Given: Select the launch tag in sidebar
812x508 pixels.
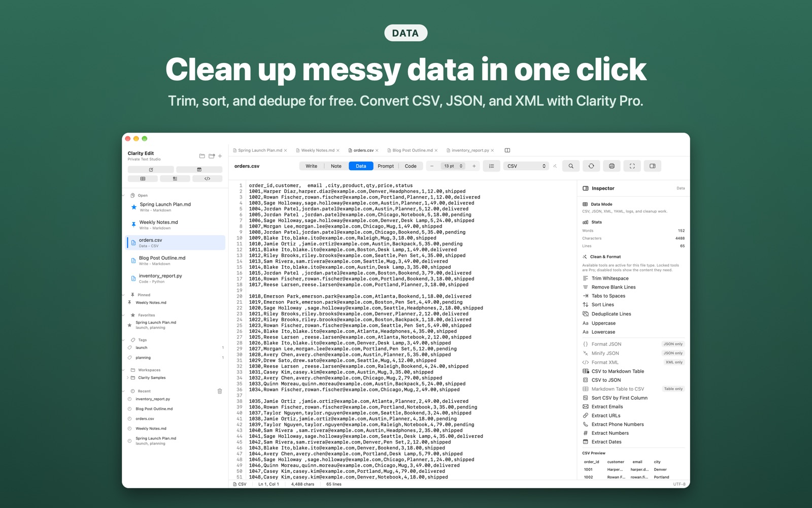Looking at the screenshot, I should pos(176,348).
